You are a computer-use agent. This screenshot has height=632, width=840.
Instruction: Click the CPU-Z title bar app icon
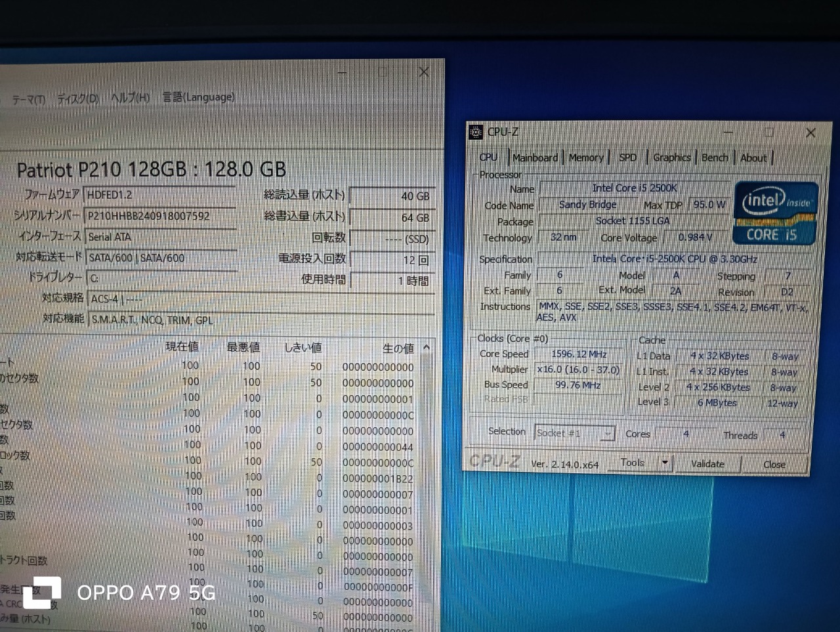476,132
